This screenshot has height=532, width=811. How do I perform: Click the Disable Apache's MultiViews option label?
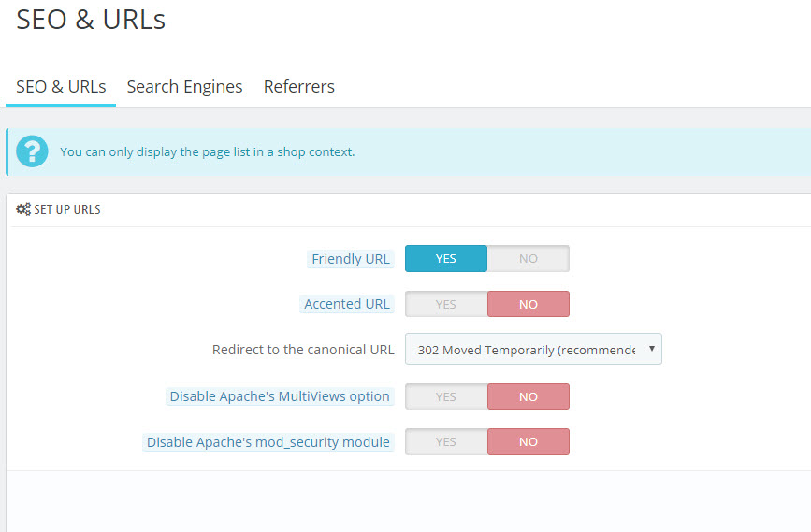point(280,396)
